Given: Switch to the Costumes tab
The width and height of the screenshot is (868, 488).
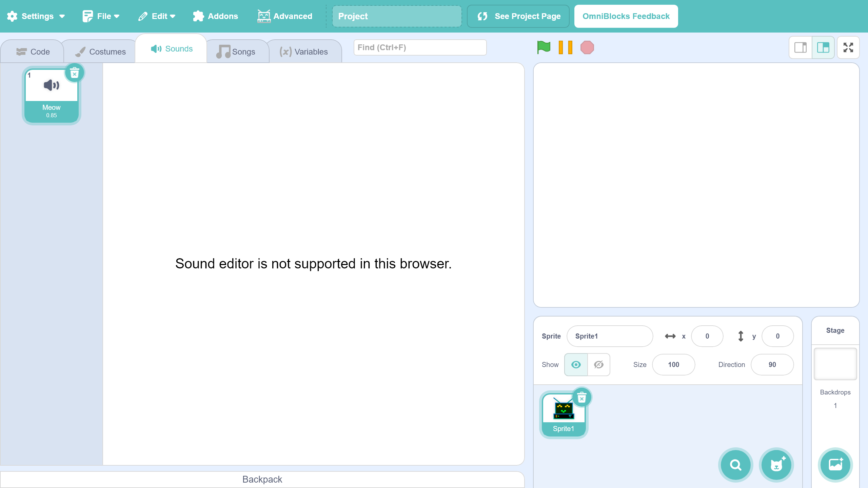Looking at the screenshot, I should (x=100, y=52).
